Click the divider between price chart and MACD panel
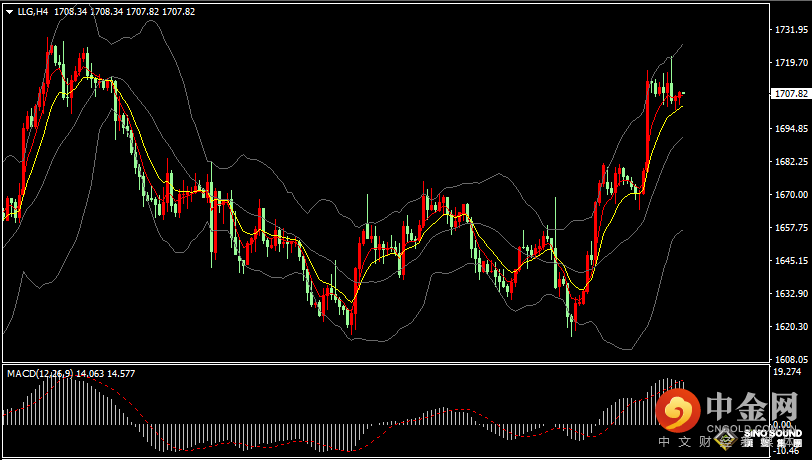The image size is (812, 460). coord(386,363)
